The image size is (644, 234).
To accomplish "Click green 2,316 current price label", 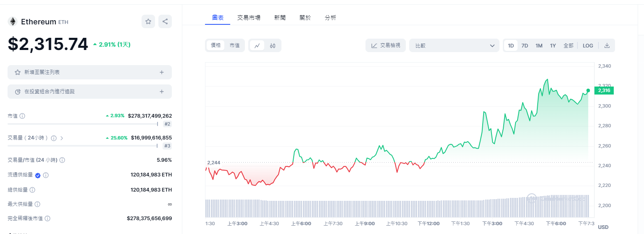I will [x=604, y=90].
